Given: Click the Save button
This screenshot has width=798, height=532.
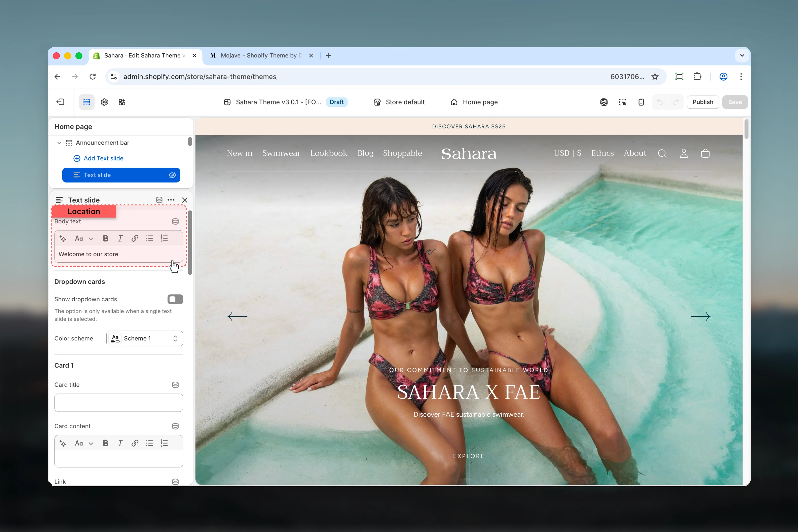Looking at the screenshot, I should 735,102.
